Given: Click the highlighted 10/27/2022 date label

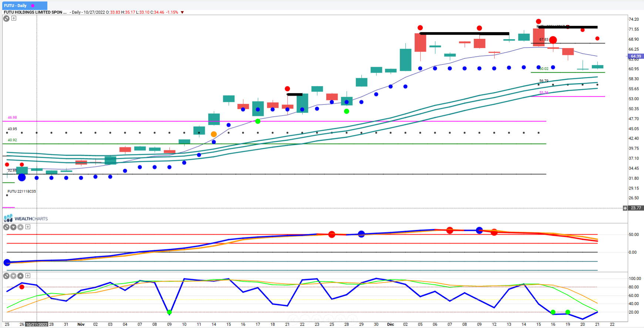Looking at the screenshot, I should point(37,324).
